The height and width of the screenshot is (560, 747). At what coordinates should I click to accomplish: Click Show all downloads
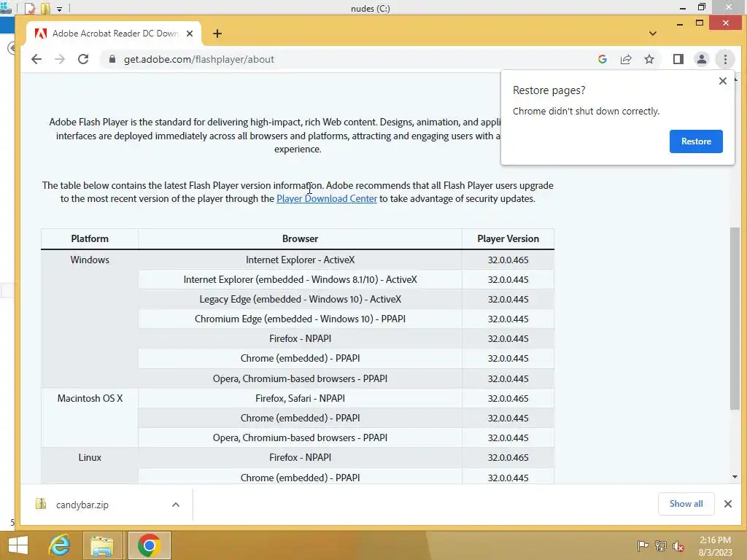(x=686, y=504)
